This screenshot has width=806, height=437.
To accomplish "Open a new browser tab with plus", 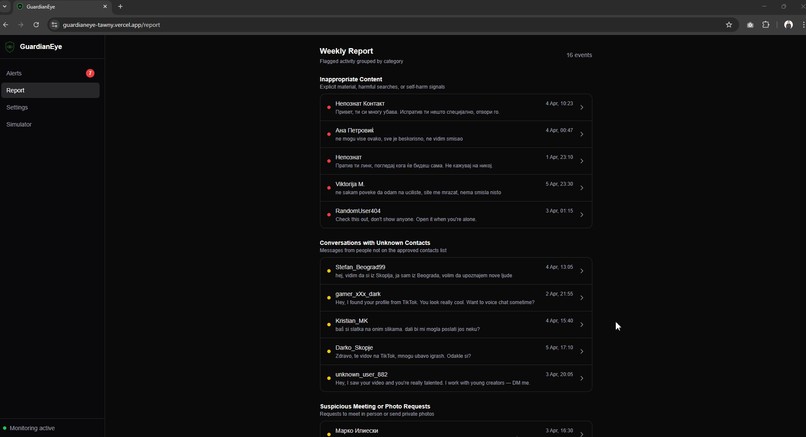I will pyautogui.click(x=120, y=7).
